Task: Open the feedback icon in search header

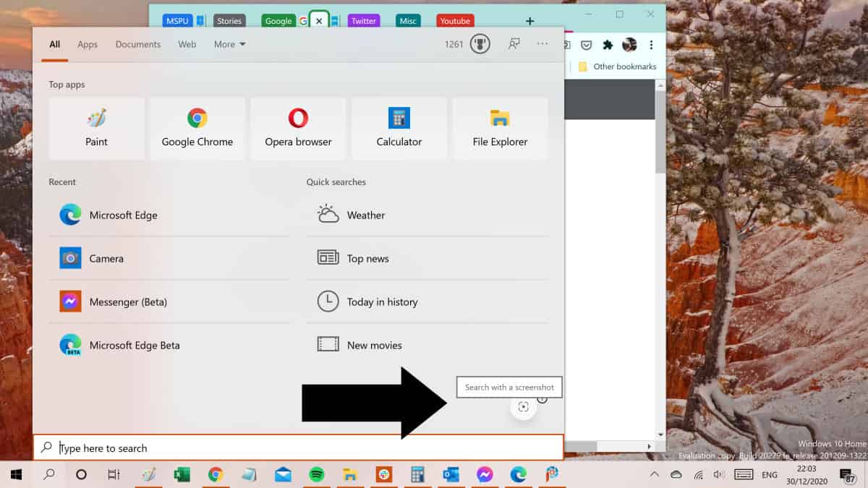Action: pyautogui.click(x=514, y=44)
